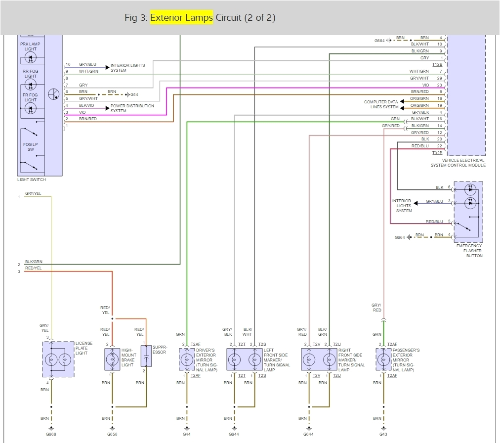The image size is (500, 448).
Task: Select the DRIVER'S EXTERIOR MIRROR turn signal symbol
Action: tap(187, 360)
